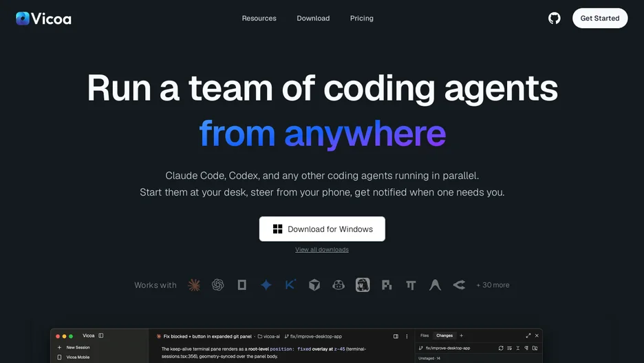644x363 pixels.
Task: Select the cube-shaped agent icon
Action: point(314,285)
